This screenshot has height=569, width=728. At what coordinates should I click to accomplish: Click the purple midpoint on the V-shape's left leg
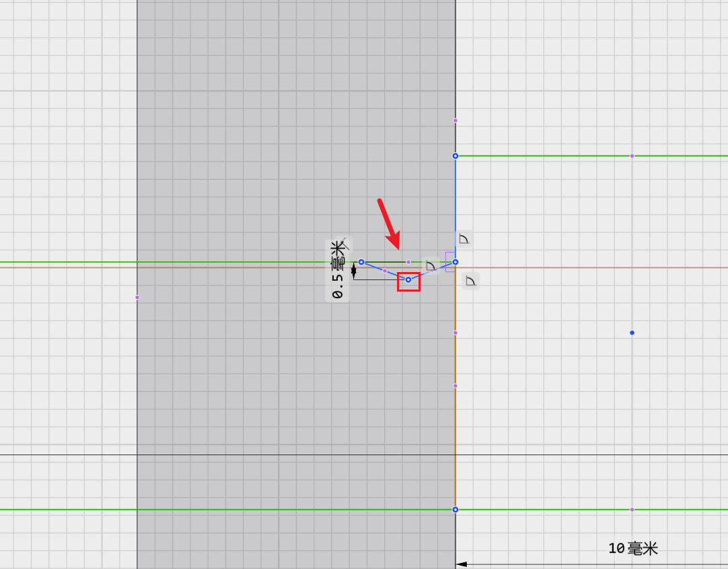[x=385, y=271]
